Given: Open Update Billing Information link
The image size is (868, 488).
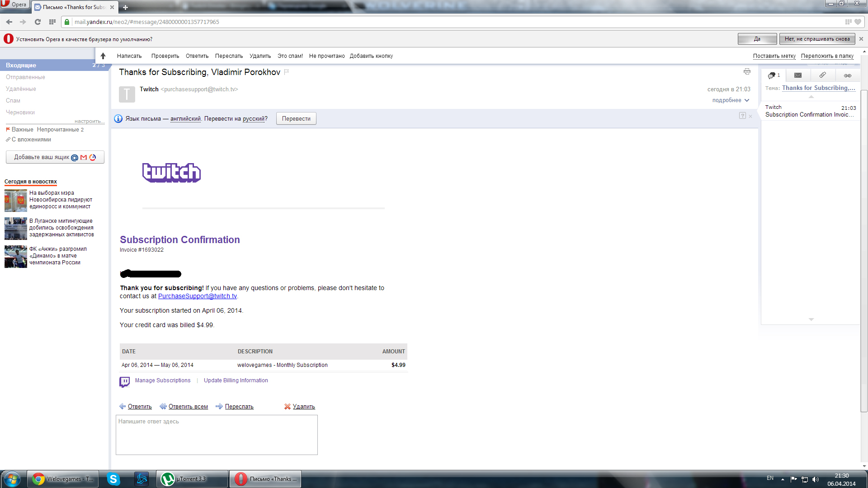Looking at the screenshot, I should tap(236, 380).
